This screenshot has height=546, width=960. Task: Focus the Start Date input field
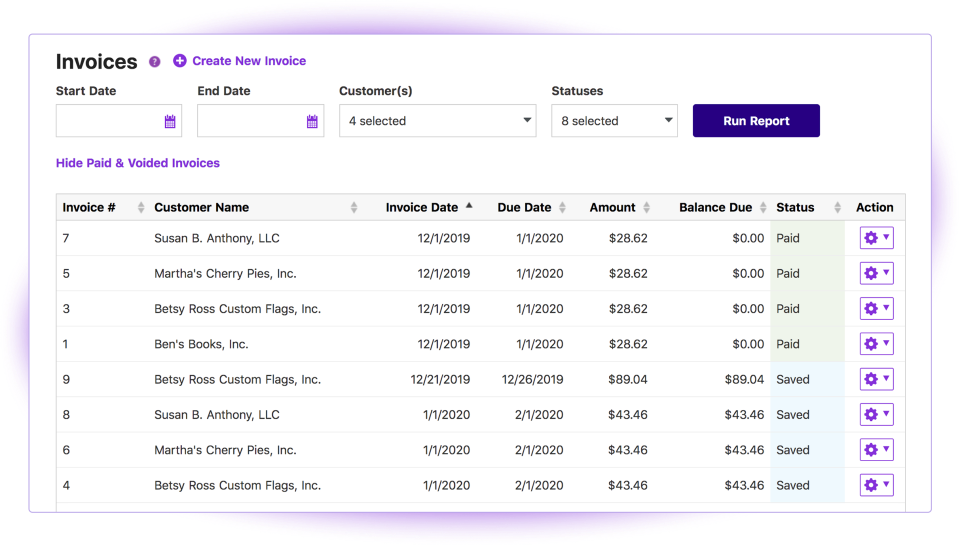119,121
